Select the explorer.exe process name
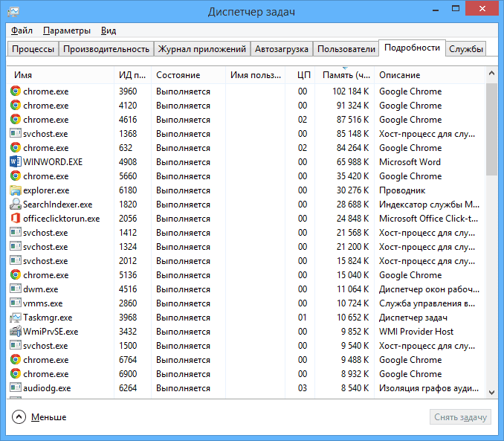Viewport: 504px width, 441px height. point(46,190)
